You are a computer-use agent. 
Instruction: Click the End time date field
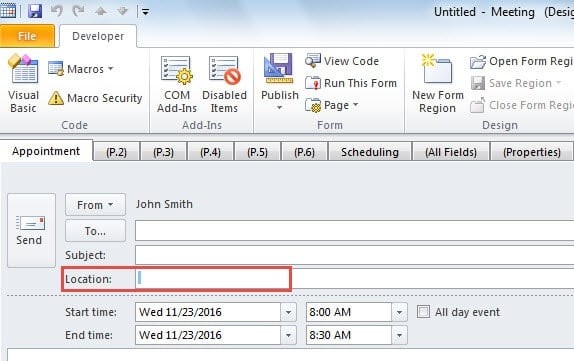click(208, 335)
